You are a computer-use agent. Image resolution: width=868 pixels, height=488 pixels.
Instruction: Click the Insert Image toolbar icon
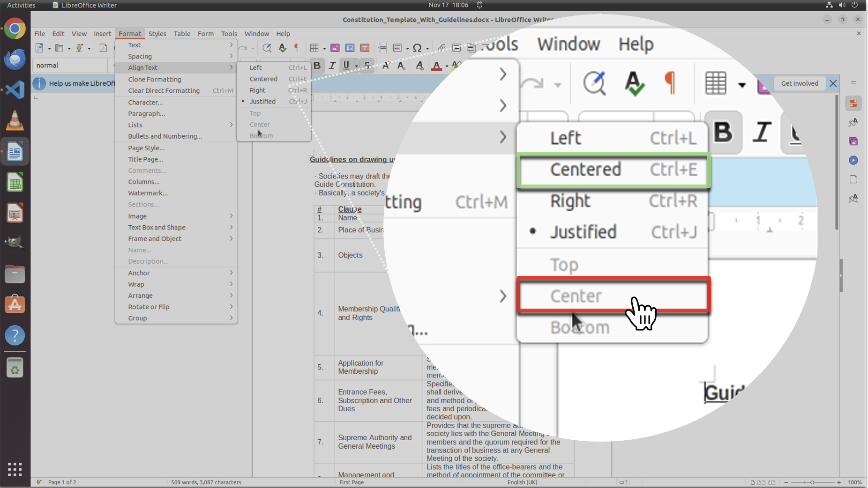pos(335,48)
